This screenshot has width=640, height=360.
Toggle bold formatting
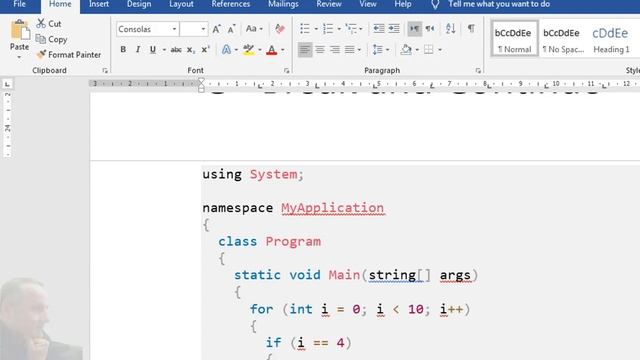[123, 50]
